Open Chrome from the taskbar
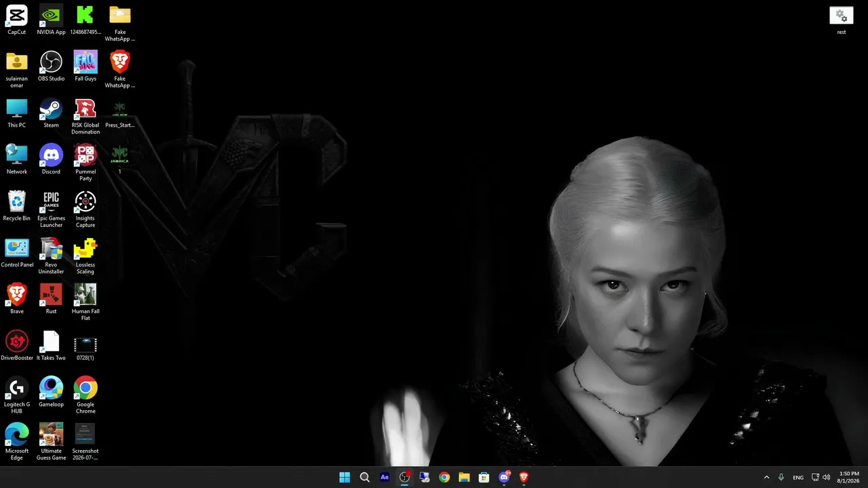 [x=444, y=477]
